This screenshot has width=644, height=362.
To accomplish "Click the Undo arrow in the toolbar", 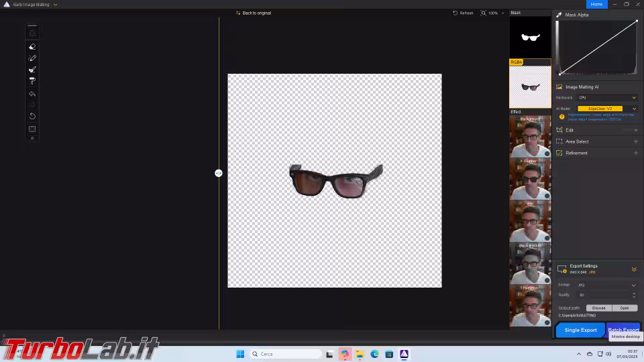I will tap(32, 94).
